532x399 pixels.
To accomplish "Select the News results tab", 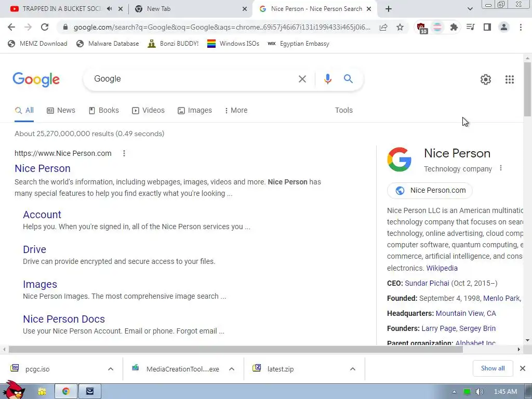I will coord(61,111).
